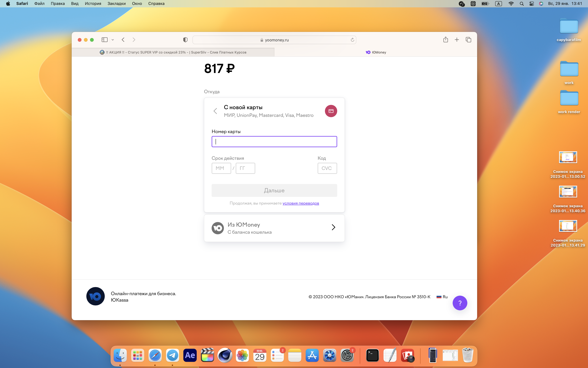Open Finder from the Dock
The height and width of the screenshot is (368, 588).
(120, 356)
